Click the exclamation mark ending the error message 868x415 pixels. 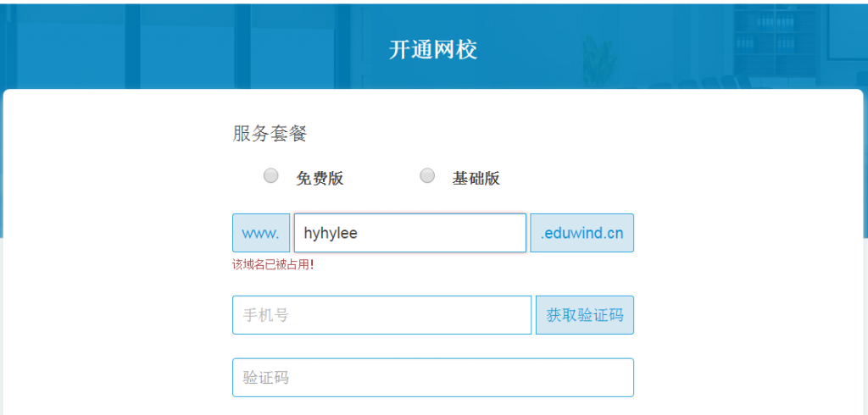coord(312,265)
